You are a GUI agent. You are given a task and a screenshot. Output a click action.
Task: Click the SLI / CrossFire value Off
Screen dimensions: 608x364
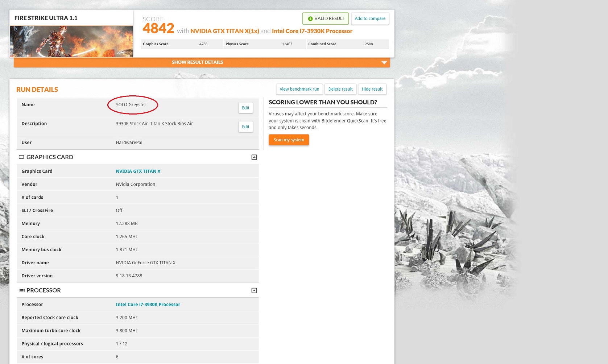[x=119, y=210]
